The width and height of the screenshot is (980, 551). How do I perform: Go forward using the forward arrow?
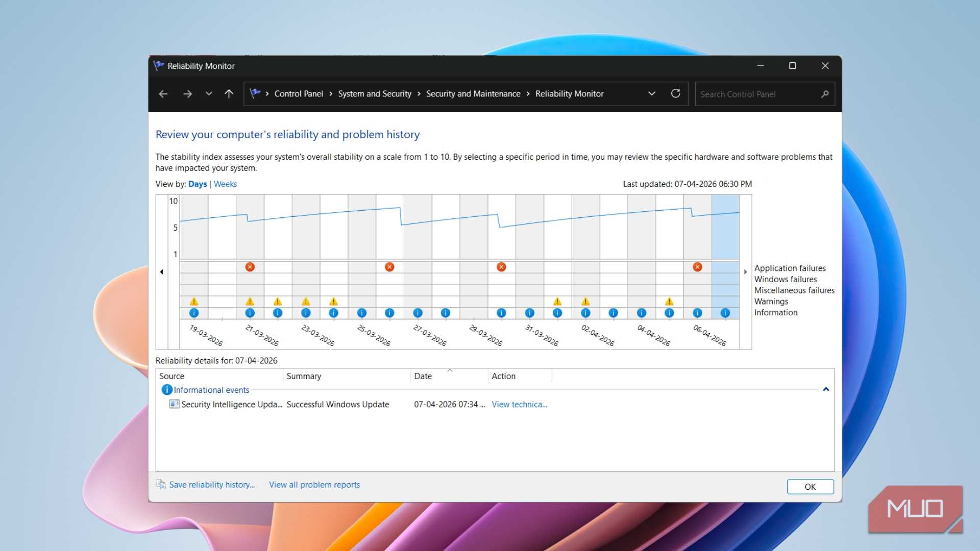tap(187, 94)
